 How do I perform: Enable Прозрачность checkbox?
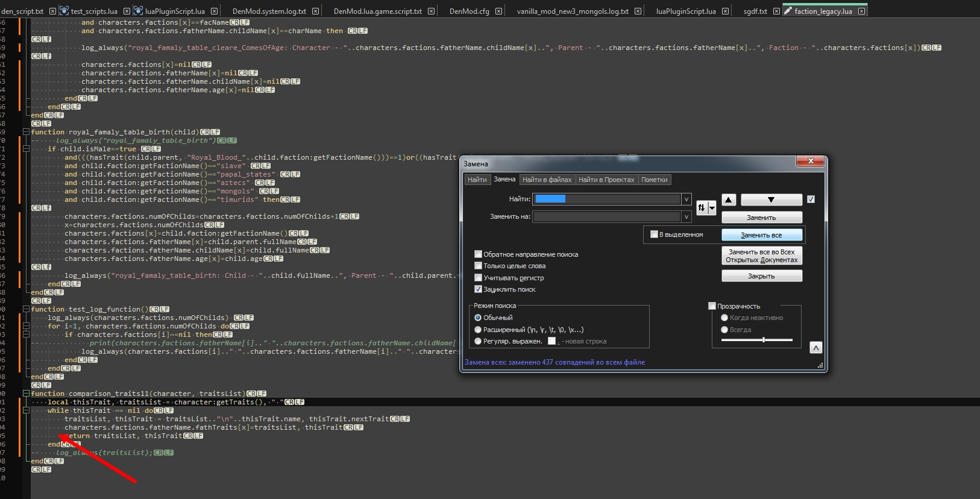coord(712,306)
